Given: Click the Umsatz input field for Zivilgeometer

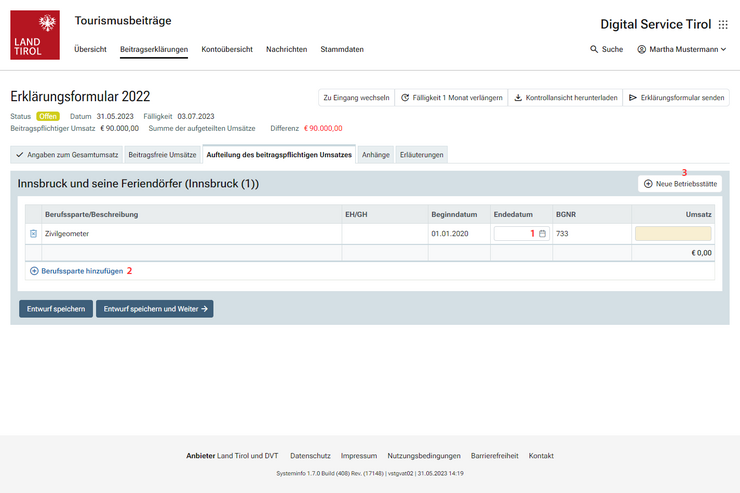Looking at the screenshot, I should [672, 233].
